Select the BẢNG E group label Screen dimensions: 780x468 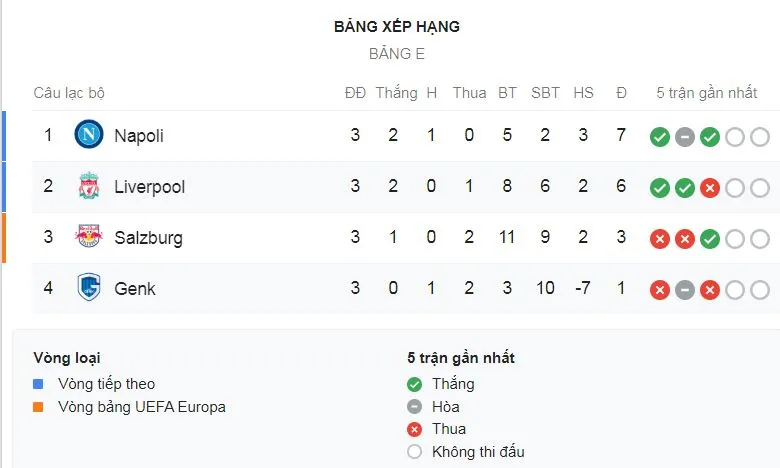coord(397,54)
